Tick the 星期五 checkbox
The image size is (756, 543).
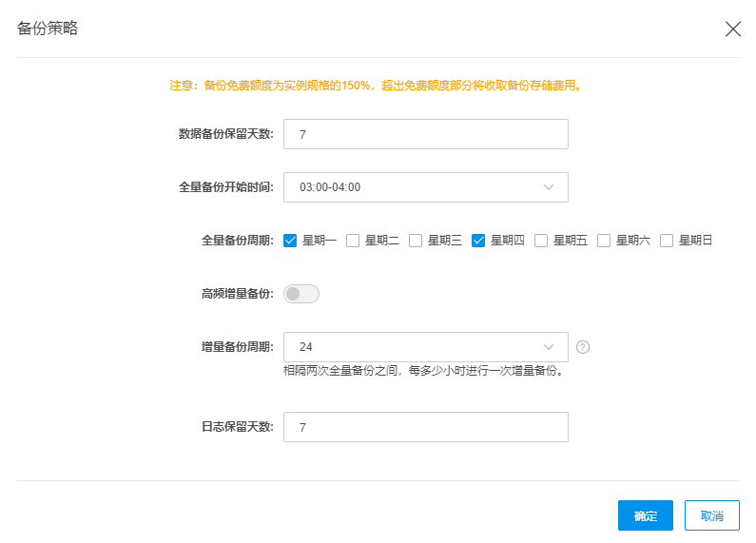pos(541,241)
